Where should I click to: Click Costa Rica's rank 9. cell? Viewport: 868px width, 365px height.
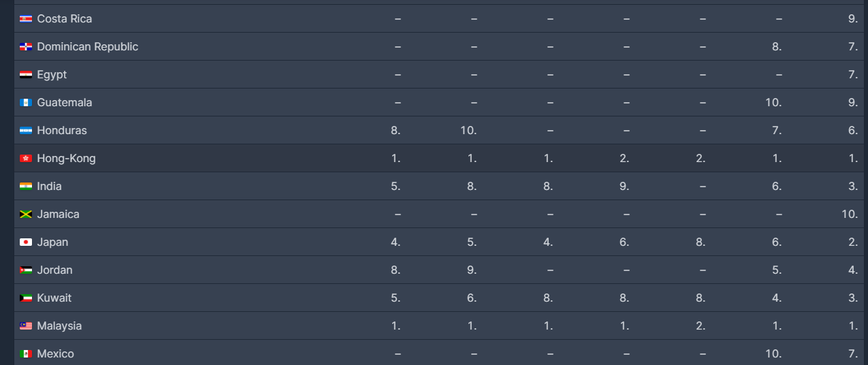coord(852,19)
